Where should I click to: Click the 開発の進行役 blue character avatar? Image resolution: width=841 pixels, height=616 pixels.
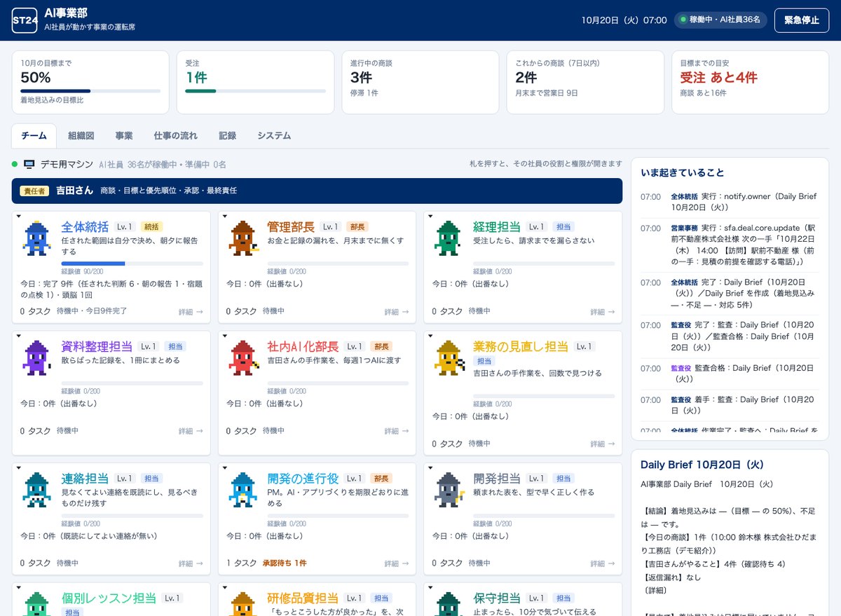click(x=242, y=489)
